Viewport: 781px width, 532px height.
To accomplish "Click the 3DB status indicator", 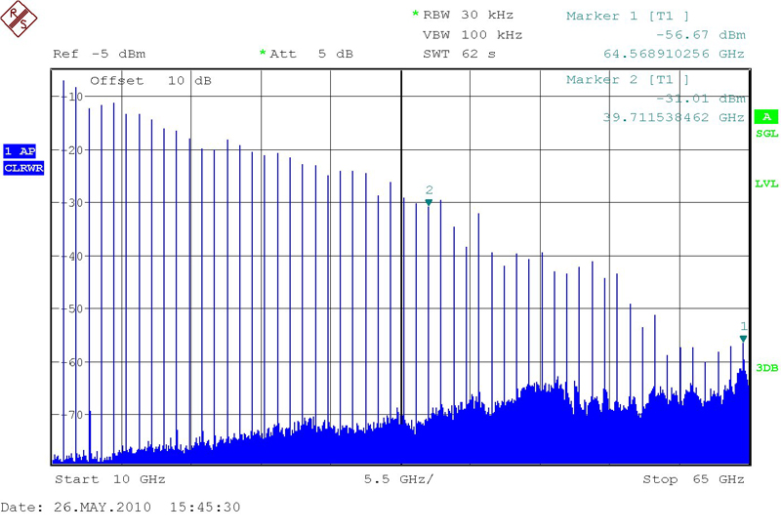I will coord(766,367).
